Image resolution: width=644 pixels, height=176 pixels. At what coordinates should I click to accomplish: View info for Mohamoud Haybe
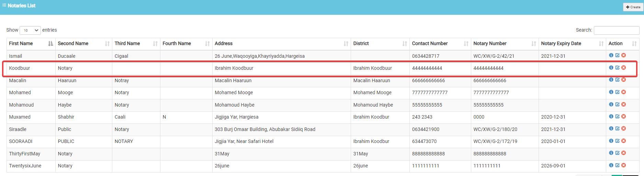[611, 104]
